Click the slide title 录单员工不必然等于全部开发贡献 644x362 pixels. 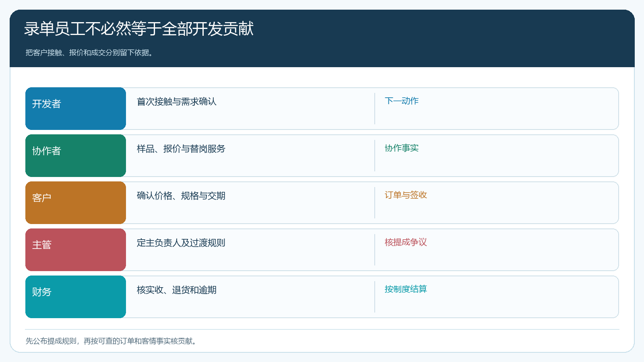[x=139, y=29]
